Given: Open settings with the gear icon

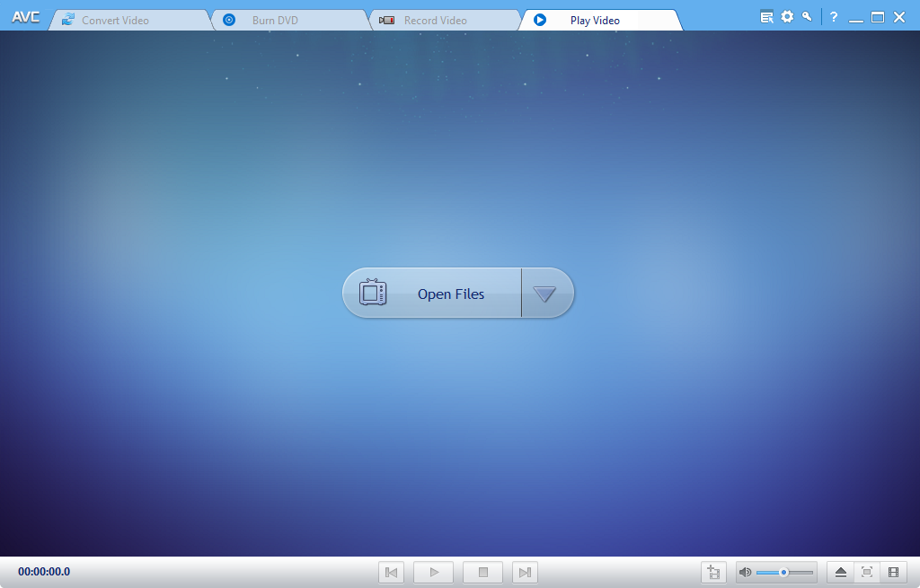Looking at the screenshot, I should point(787,16).
